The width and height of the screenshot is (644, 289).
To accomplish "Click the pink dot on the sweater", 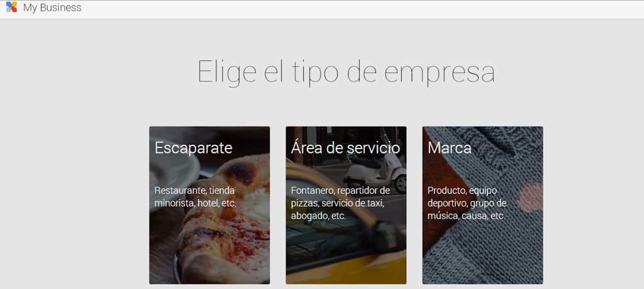I will 530,197.
